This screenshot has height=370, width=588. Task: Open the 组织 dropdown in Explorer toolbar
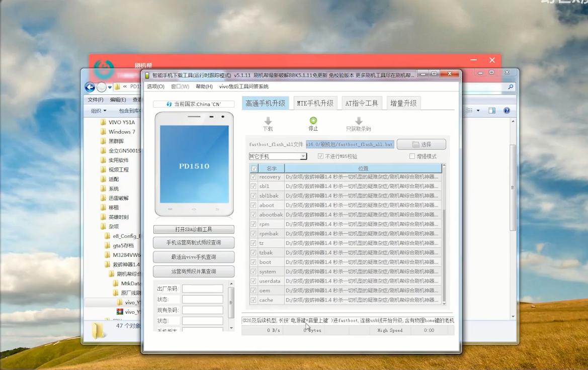coord(98,111)
